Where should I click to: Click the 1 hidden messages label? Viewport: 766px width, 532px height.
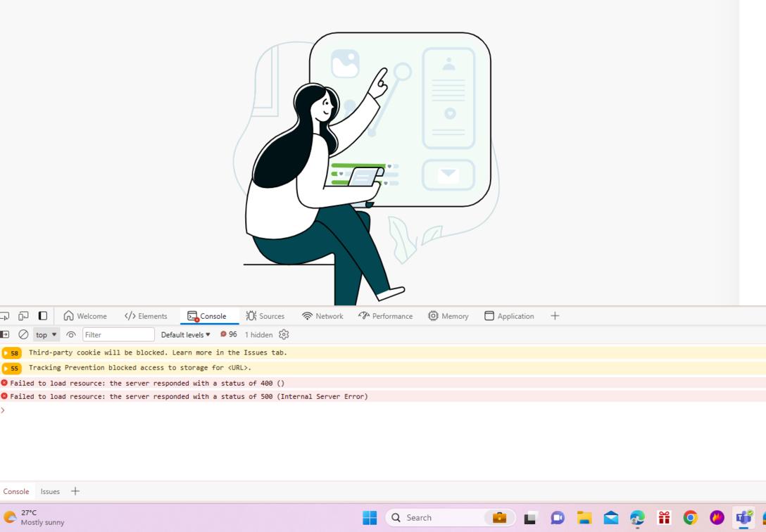point(258,335)
